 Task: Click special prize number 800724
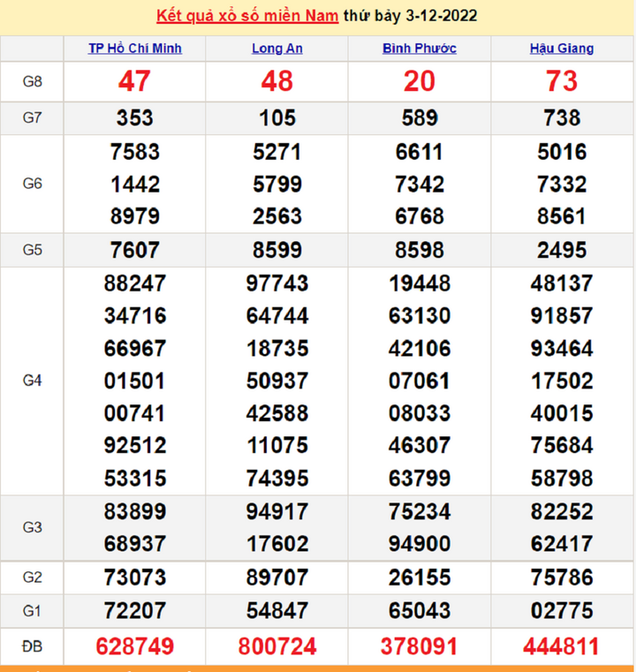click(x=277, y=646)
